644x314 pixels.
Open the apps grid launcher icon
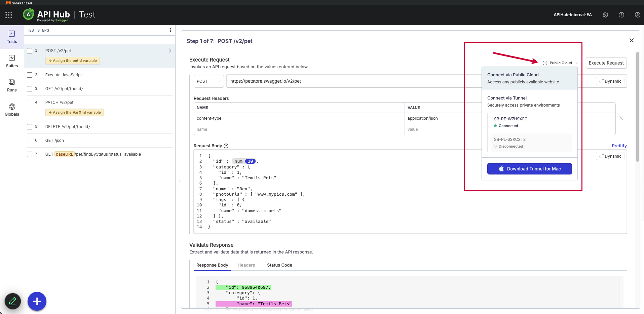(x=9, y=15)
